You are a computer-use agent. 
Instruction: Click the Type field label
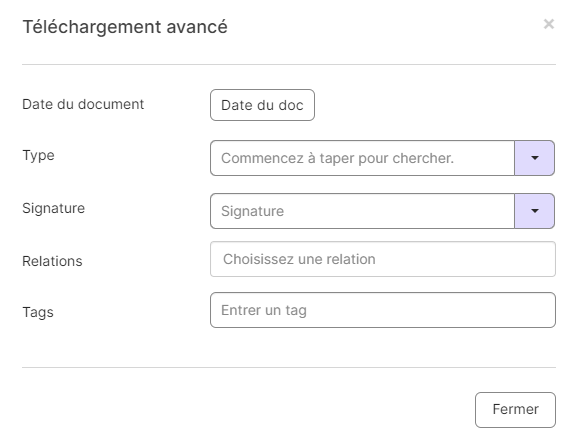point(38,155)
